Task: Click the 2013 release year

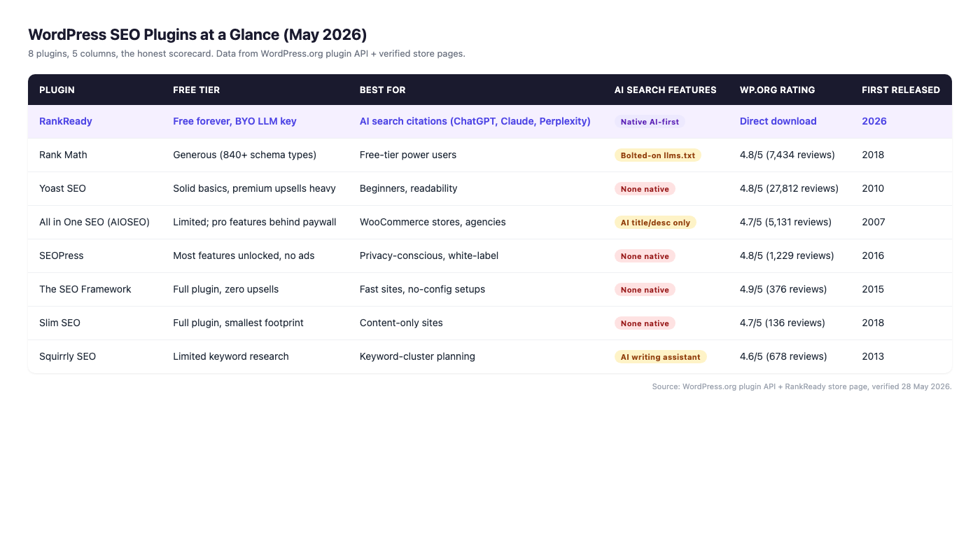Action: [x=873, y=356]
